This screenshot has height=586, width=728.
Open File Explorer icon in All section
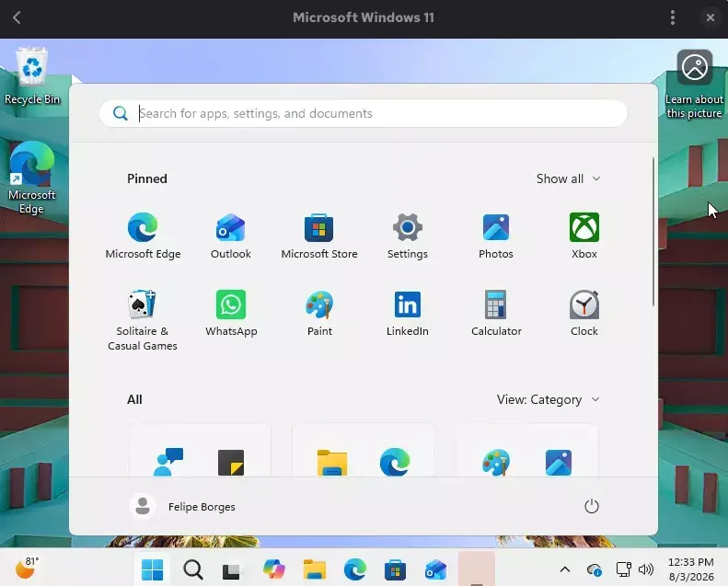(x=332, y=462)
